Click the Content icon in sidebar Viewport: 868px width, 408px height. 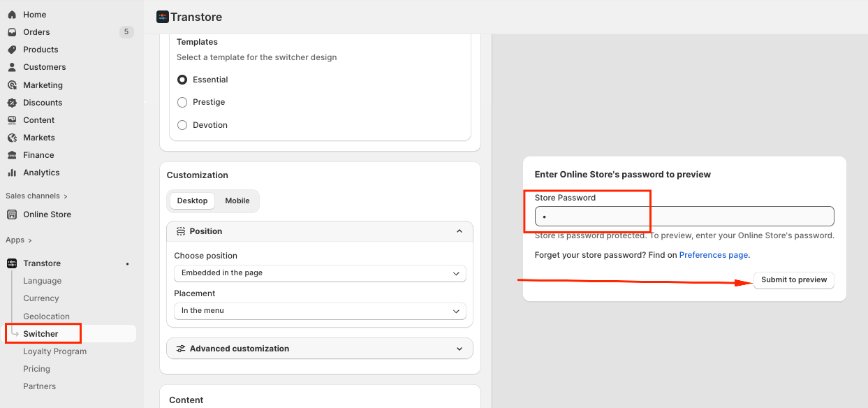pyautogui.click(x=12, y=120)
